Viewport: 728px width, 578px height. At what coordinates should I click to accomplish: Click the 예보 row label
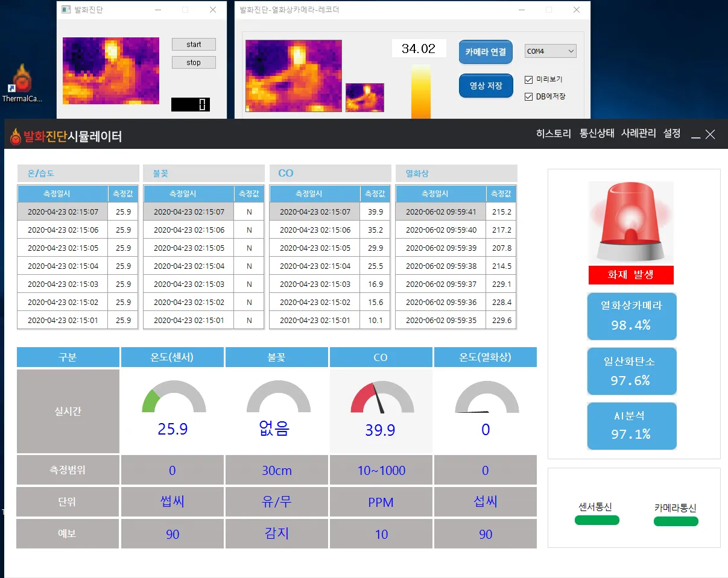68,534
